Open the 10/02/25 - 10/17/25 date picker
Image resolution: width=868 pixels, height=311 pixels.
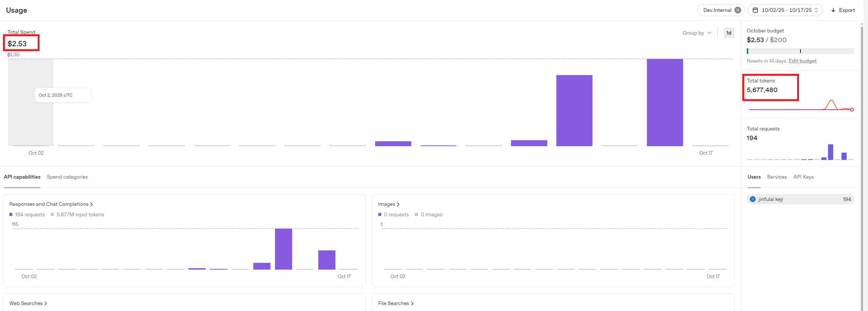click(x=786, y=10)
